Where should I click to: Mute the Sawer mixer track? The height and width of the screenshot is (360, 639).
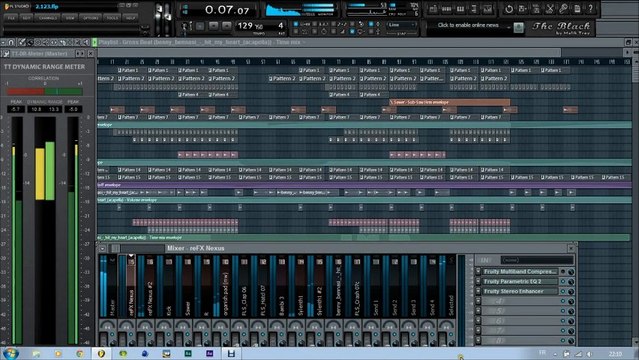click(188, 334)
